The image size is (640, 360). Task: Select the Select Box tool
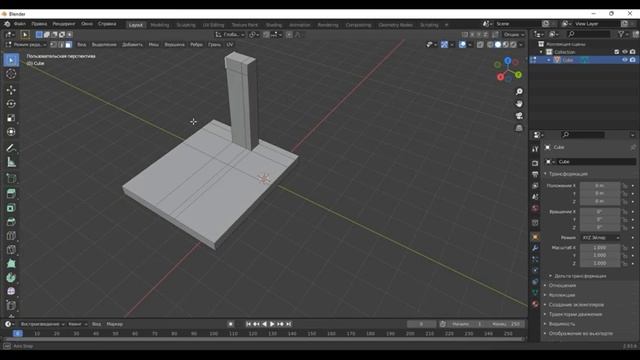click(x=11, y=60)
